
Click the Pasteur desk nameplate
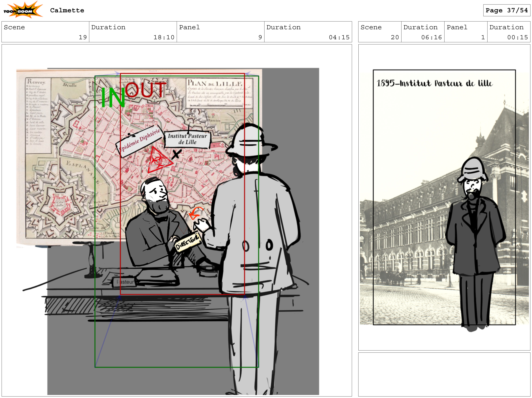[125, 282]
